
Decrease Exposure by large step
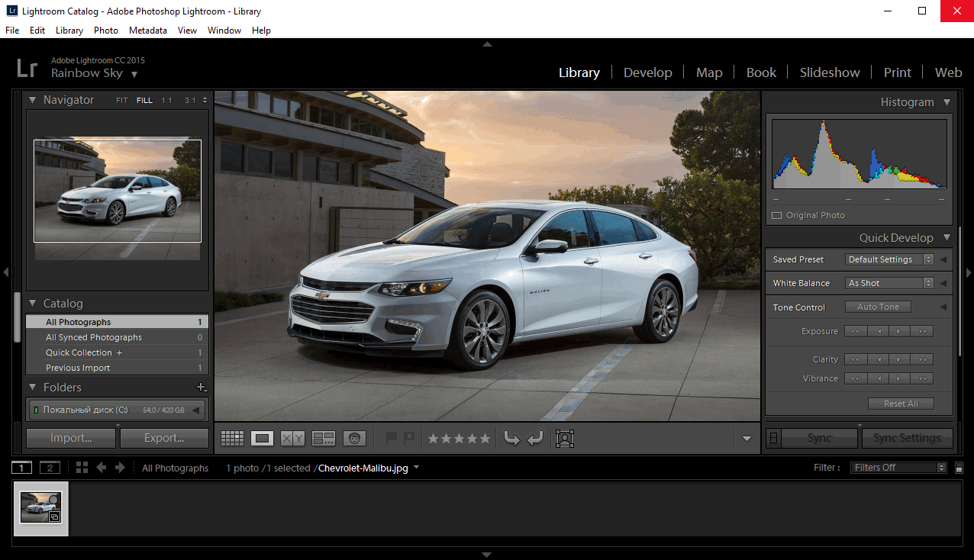(x=855, y=331)
